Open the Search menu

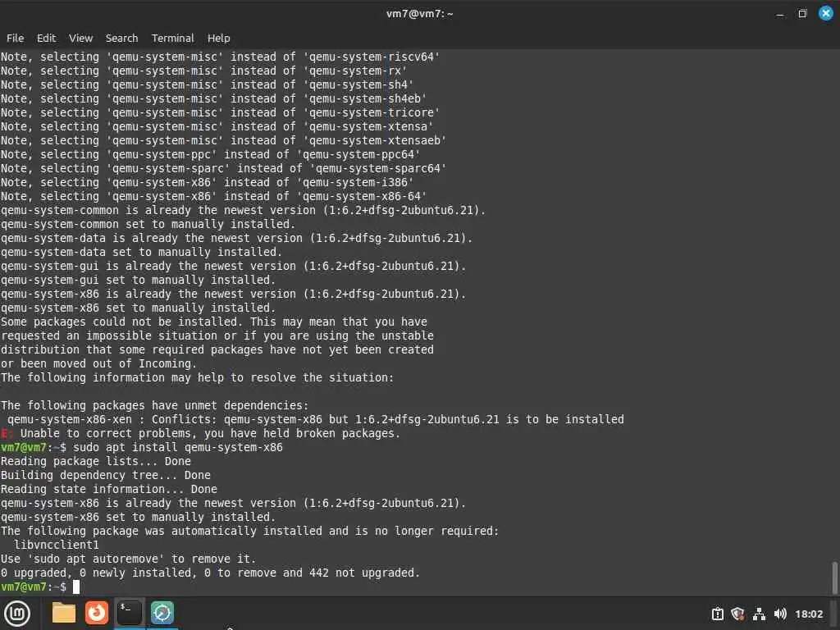121,38
